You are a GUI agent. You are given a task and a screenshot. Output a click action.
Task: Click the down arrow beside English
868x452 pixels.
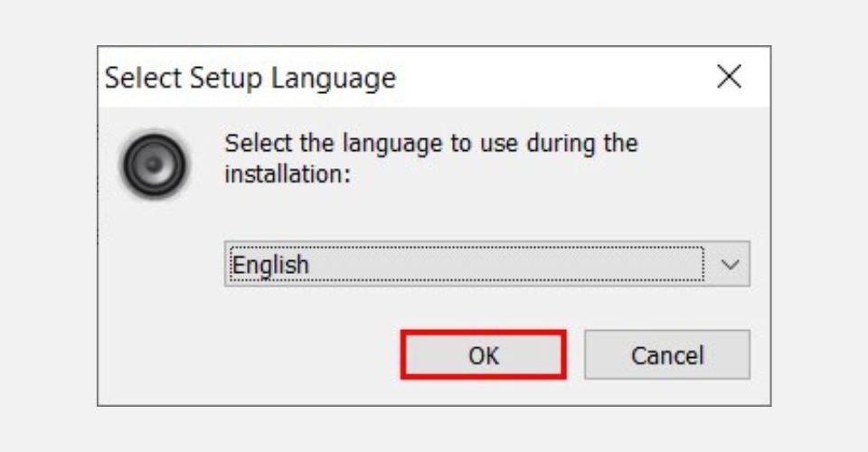click(x=730, y=265)
